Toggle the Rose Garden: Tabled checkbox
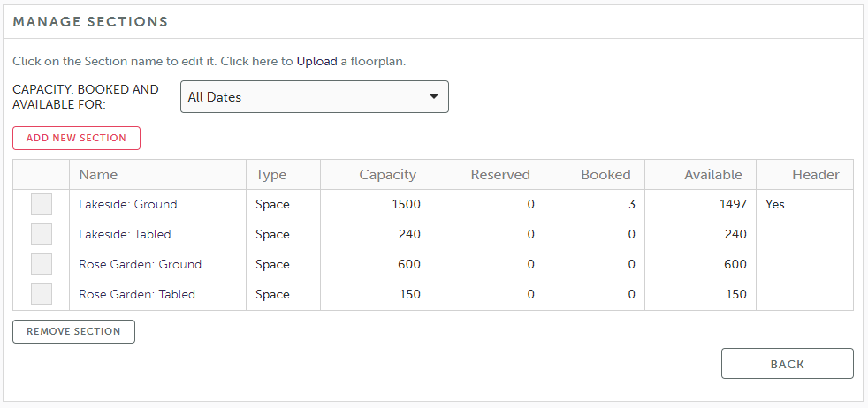Viewport: 868px width, 408px height. 42,294
